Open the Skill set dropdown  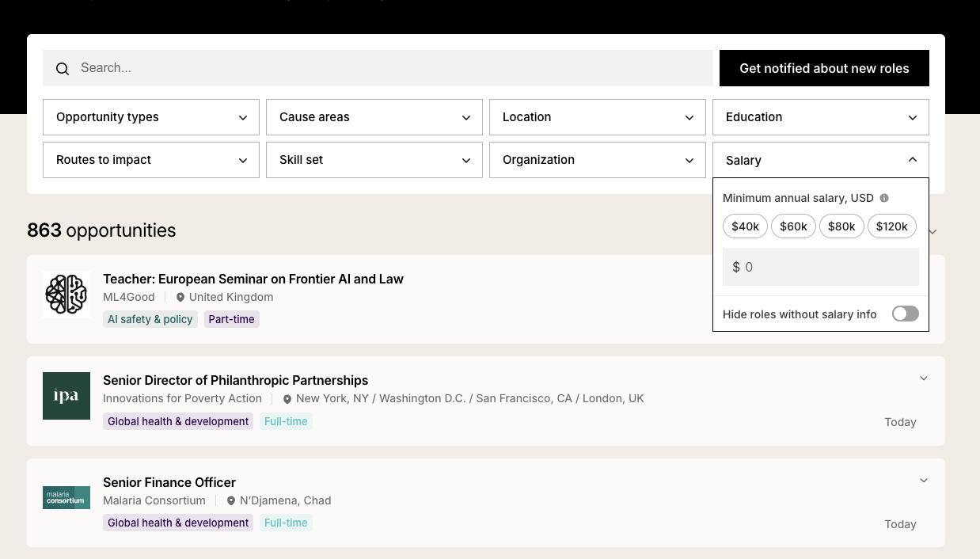tap(374, 160)
